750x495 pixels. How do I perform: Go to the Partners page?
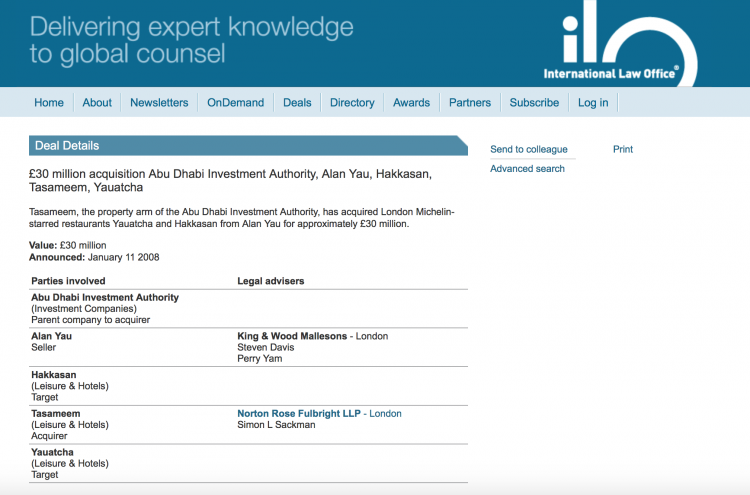pyautogui.click(x=470, y=102)
